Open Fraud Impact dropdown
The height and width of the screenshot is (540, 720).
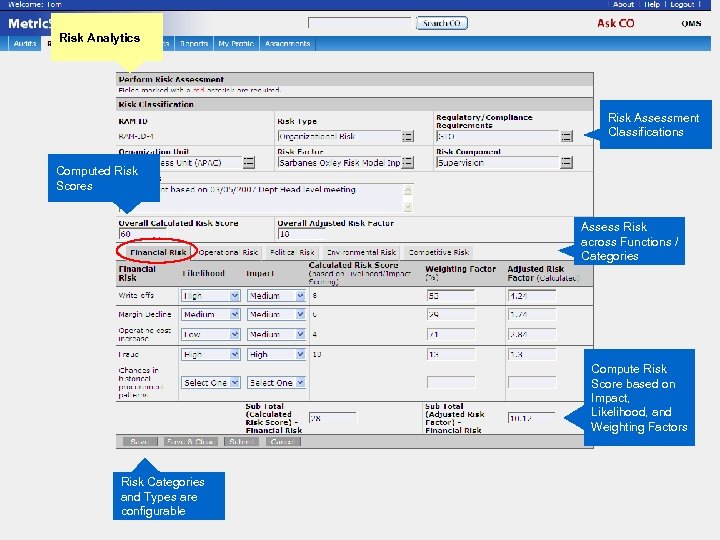point(276,354)
